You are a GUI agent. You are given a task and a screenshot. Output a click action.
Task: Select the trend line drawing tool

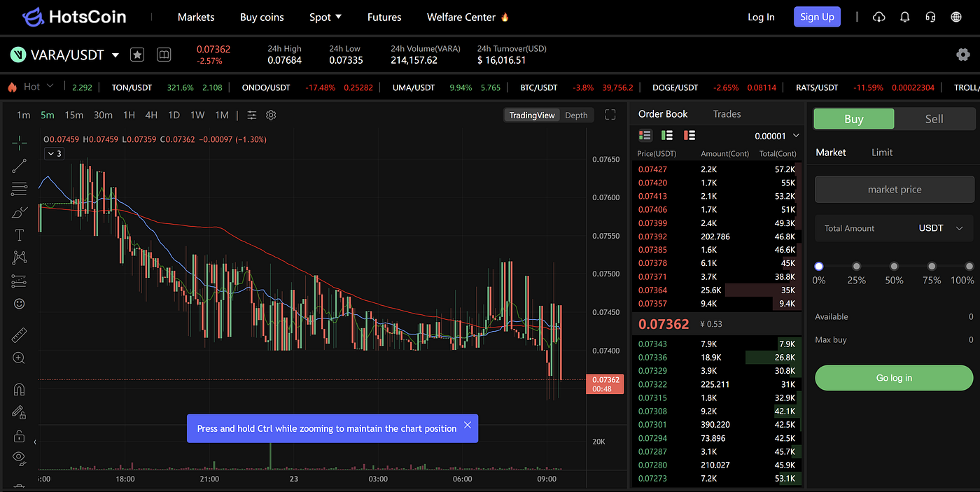[20, 166]
